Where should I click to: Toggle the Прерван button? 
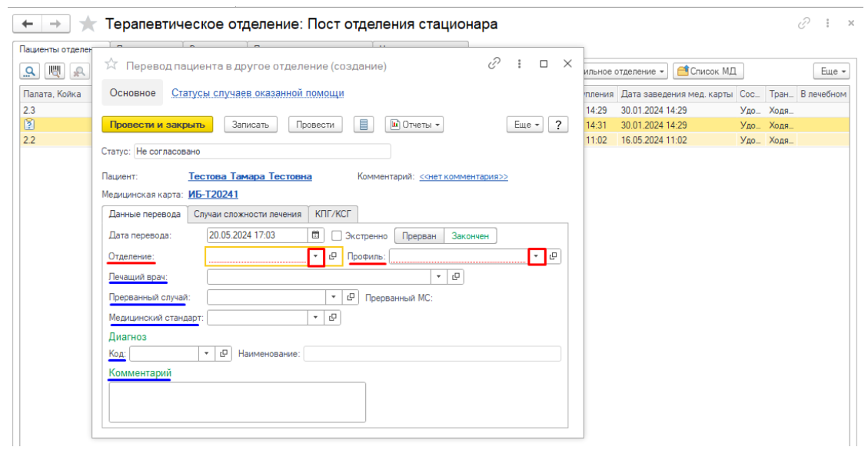tap(419, 236)
